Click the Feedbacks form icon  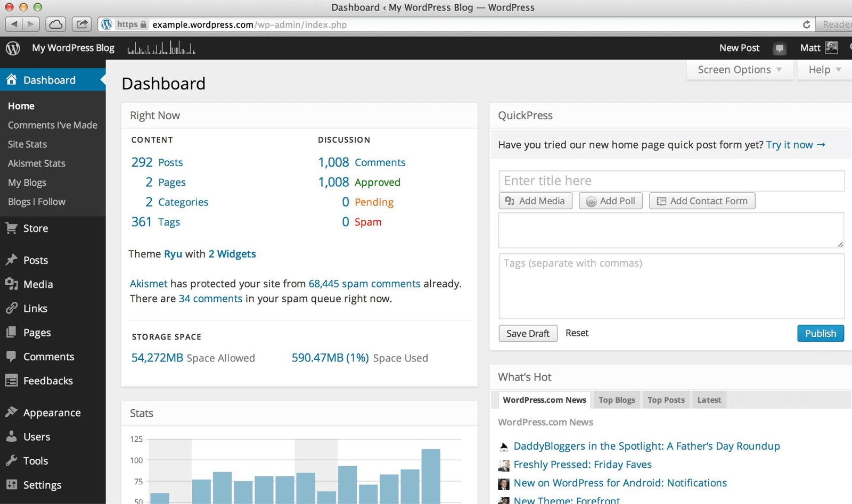click(x=11, y=381)
